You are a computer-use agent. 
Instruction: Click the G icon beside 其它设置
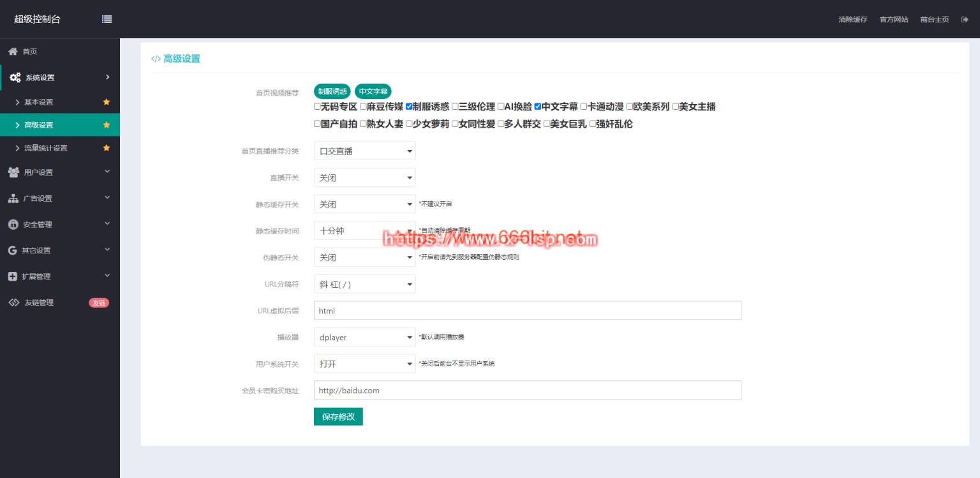(12, 251)
